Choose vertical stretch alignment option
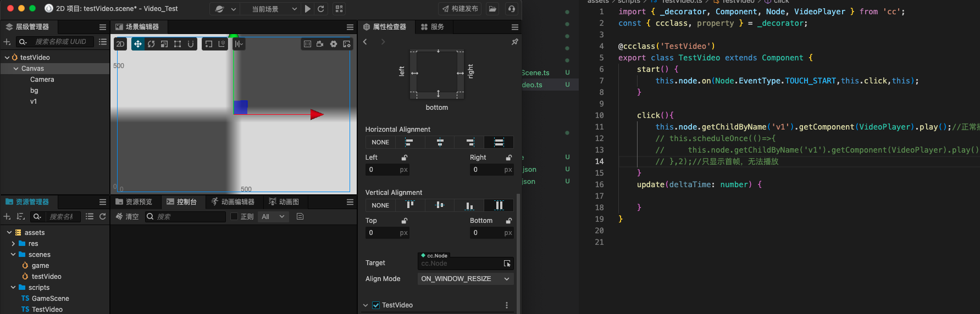 click(x=499, y=205)
